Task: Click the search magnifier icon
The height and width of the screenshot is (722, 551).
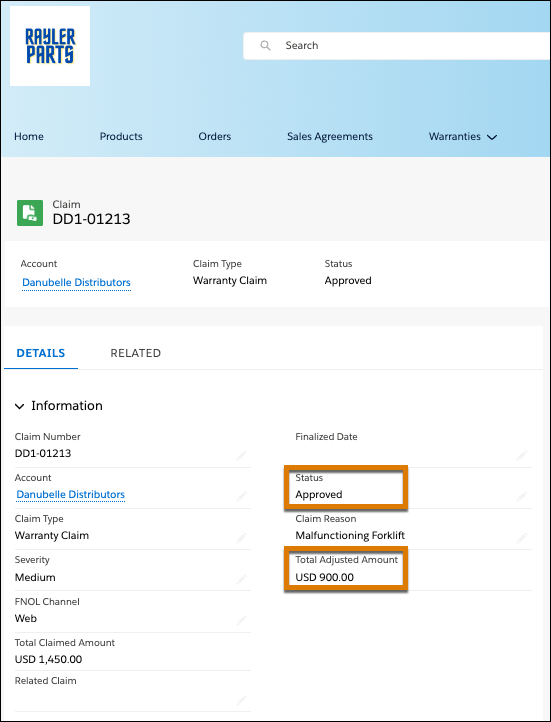Action: point(265,45)
